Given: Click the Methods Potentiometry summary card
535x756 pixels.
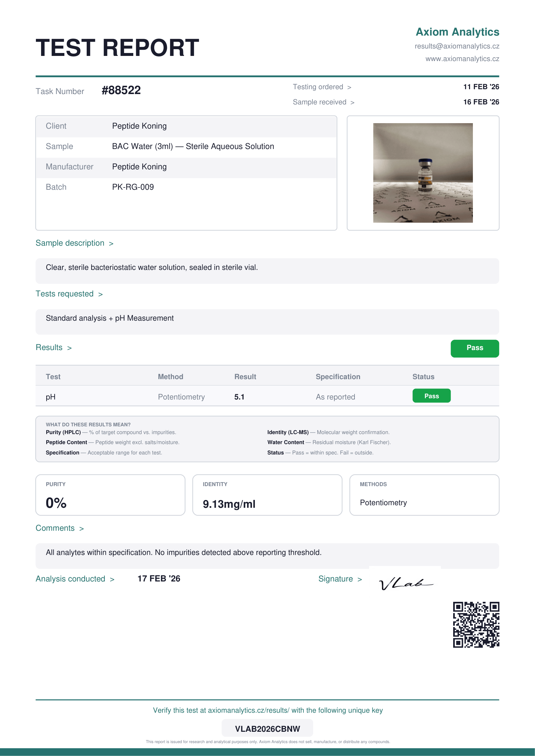Looking at the screenshot, I should pos(424,495).
